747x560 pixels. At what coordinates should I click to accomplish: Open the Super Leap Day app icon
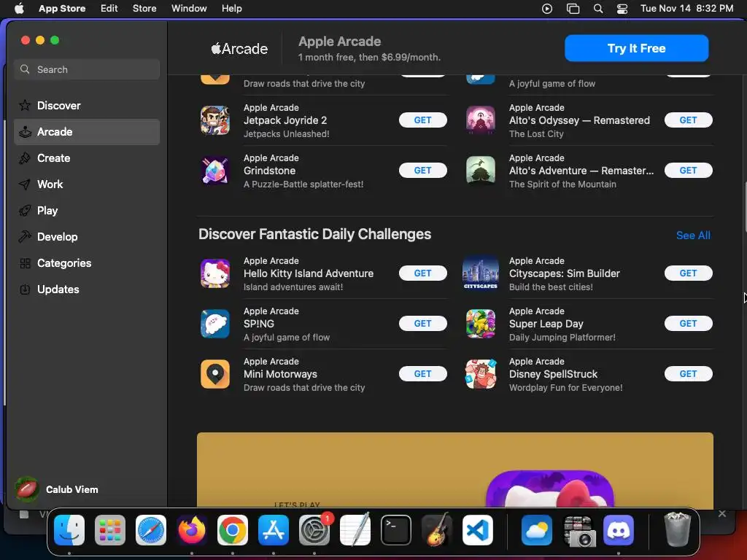point(480,324)
